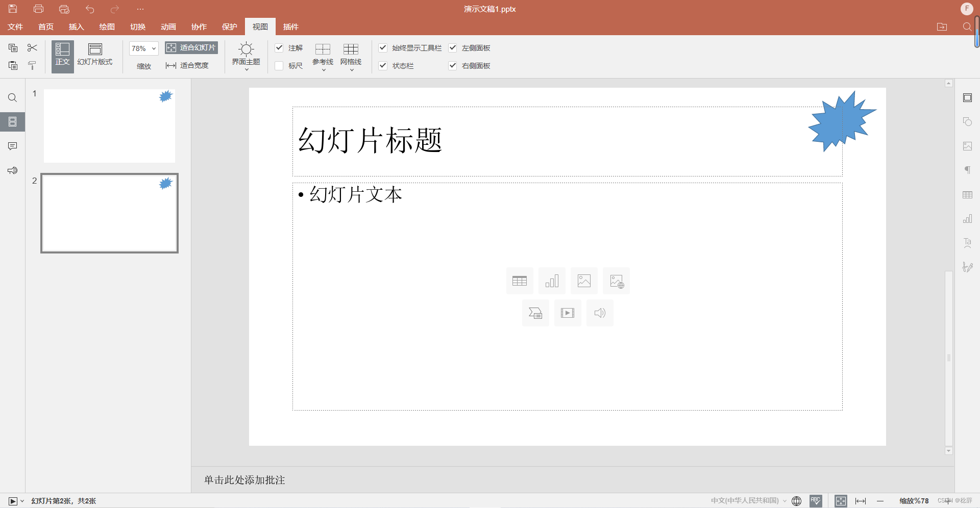This screenshot has width=980, height=508.
Task: Click the Quick Print icon
Action: 64,9
